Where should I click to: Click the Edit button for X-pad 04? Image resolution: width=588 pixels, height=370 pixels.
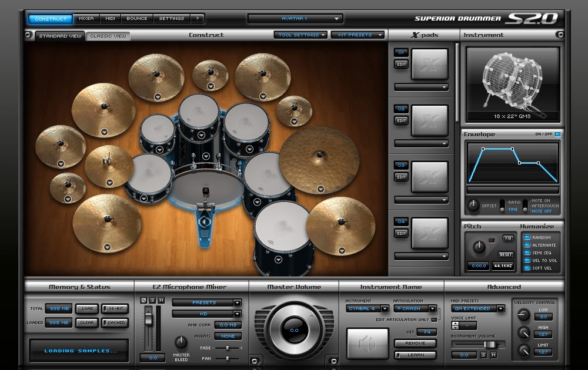(x=401, y=233)
